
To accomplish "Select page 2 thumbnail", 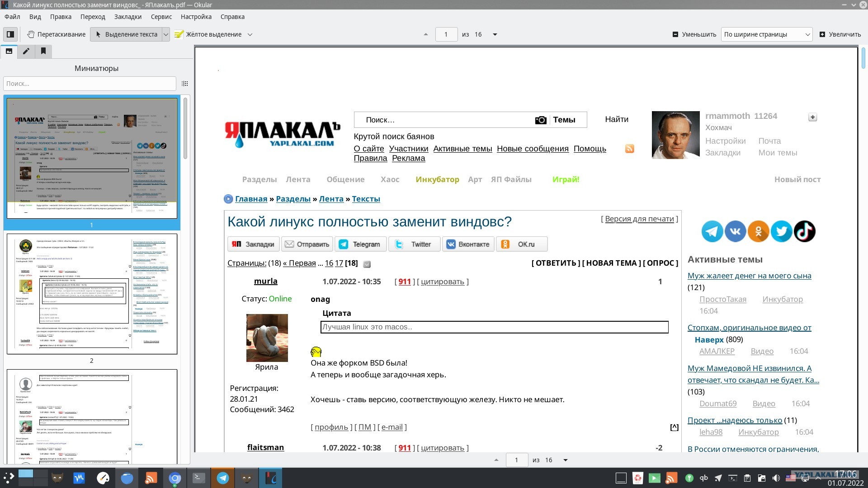I will pos(92,294).
